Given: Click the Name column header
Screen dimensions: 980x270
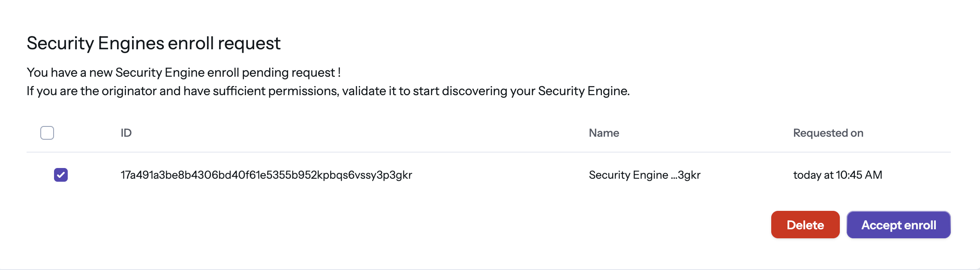Looking at the screenshot, I should [x=604, y=133].
